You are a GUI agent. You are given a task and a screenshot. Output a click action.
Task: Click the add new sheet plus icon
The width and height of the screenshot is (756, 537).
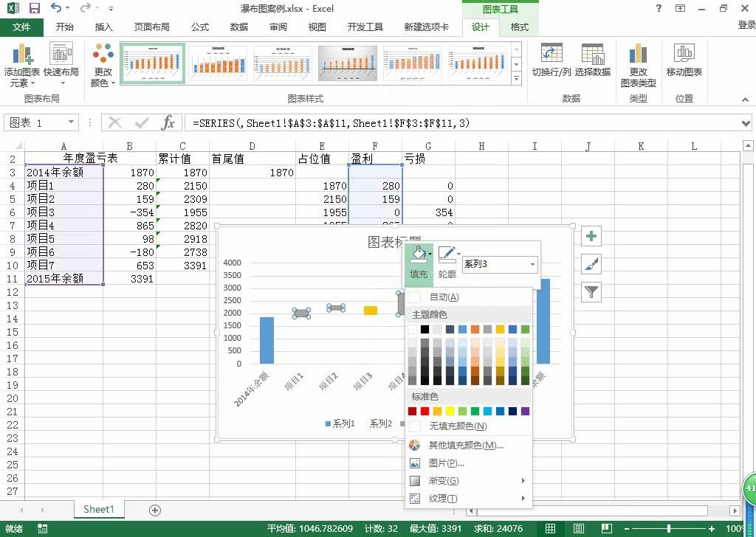[155, 510]
